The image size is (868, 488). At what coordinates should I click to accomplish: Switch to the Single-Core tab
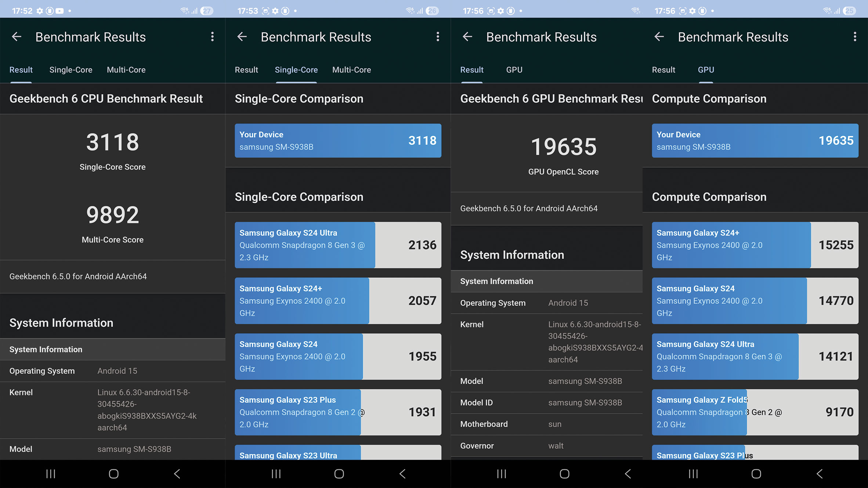[71, 70]
